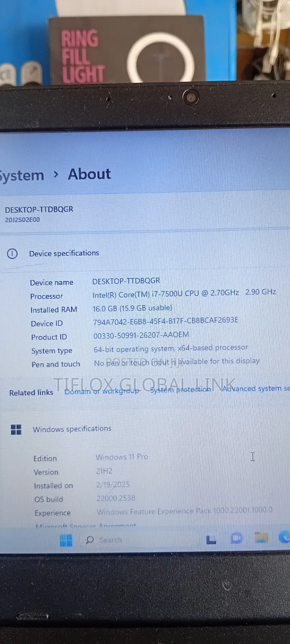
Task: Open the Windows Start button
Action: [x=66, y=540]
